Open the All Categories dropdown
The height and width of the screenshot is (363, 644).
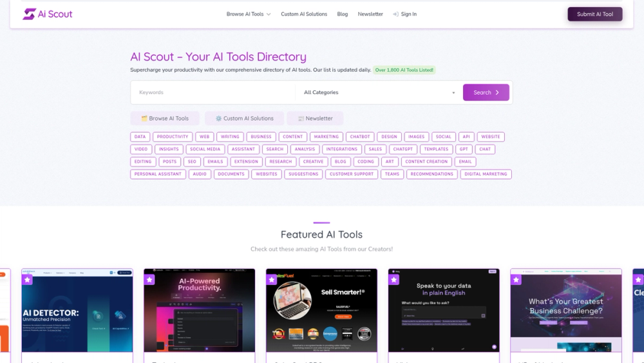[x=379, y=92]
